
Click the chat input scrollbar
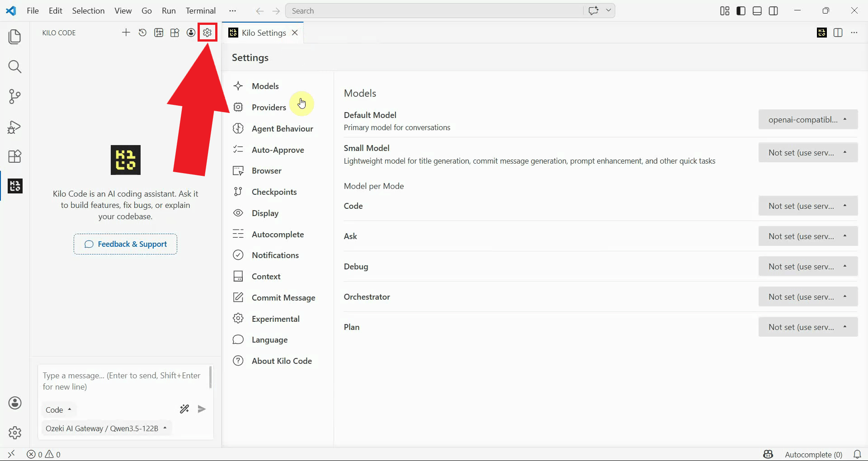pos(210,377)
